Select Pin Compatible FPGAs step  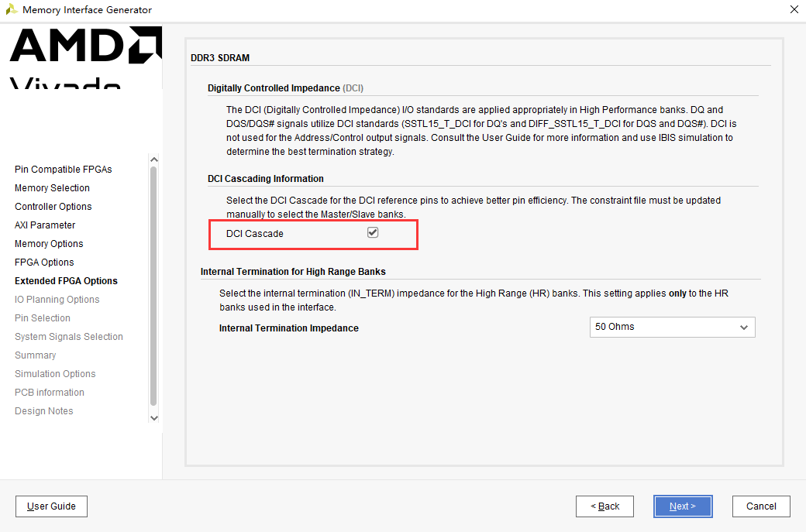click(64, 170)
